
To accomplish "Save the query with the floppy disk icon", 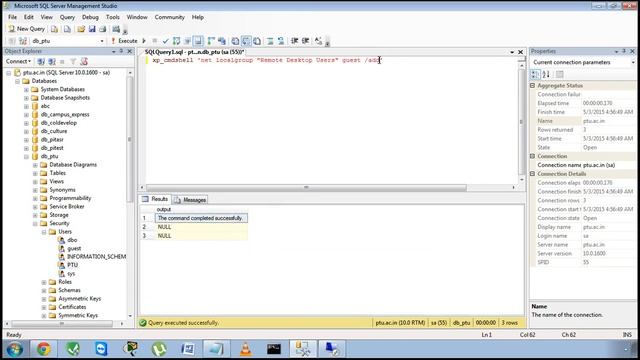I will [x=92, y=29].
